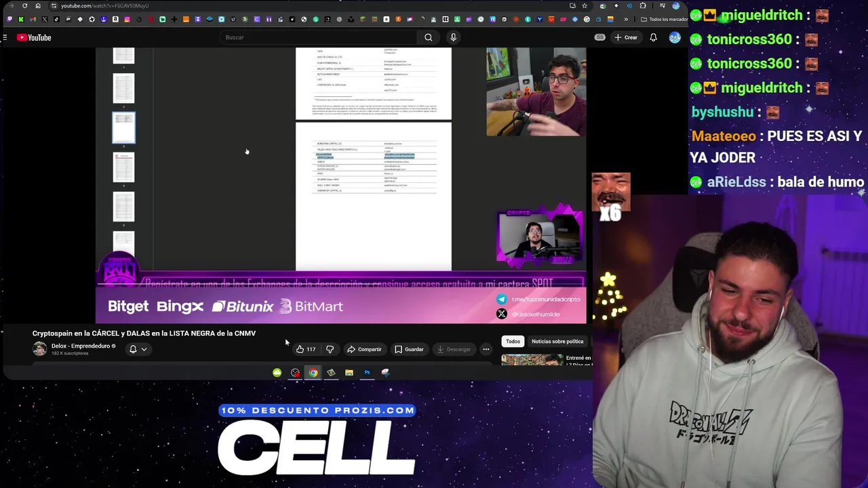The height and width of the screenshot is (488, 868).
Task: Open Chrome extensions puzzle icon
Action: point(643,5)
